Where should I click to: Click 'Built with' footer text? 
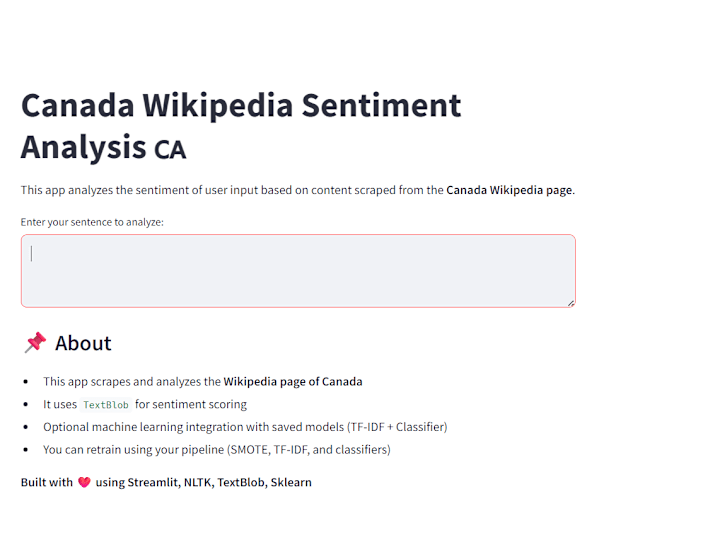pyautogui.click(x=47, y=482)
